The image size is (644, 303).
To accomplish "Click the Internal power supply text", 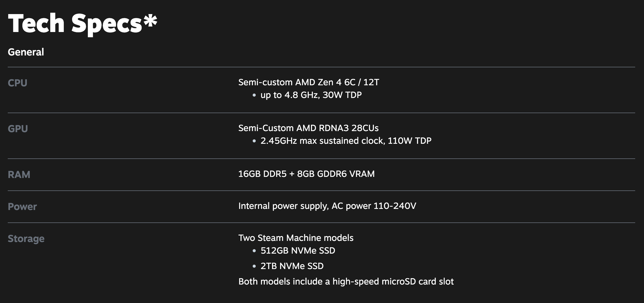I will click(x=327, y=206).
